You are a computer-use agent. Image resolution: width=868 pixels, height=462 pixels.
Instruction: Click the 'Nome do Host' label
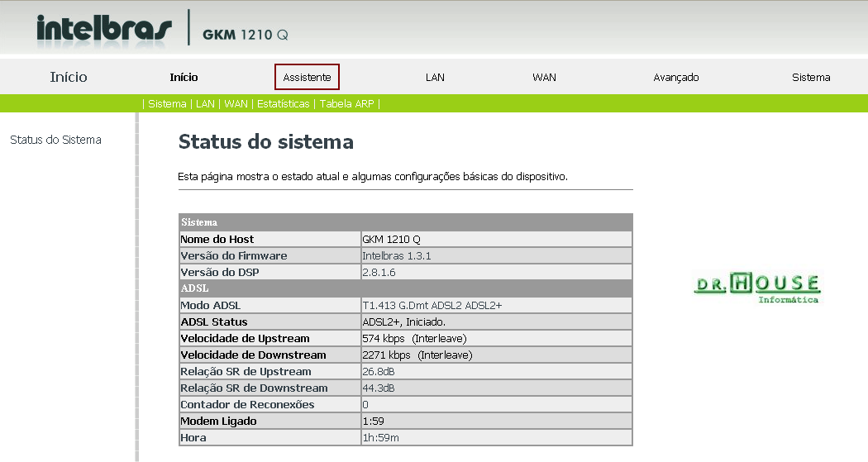click(217, 239)
